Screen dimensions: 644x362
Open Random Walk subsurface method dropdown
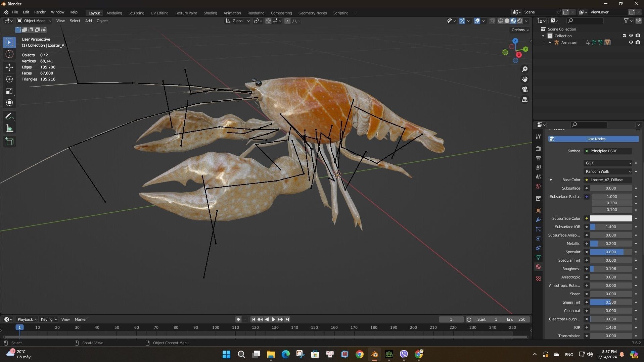click(x=608, y=171)
